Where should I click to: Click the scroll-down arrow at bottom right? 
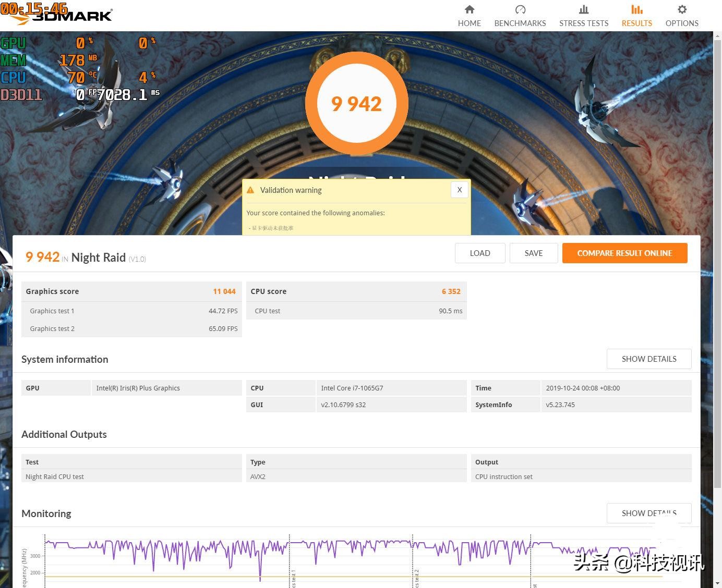718,583
